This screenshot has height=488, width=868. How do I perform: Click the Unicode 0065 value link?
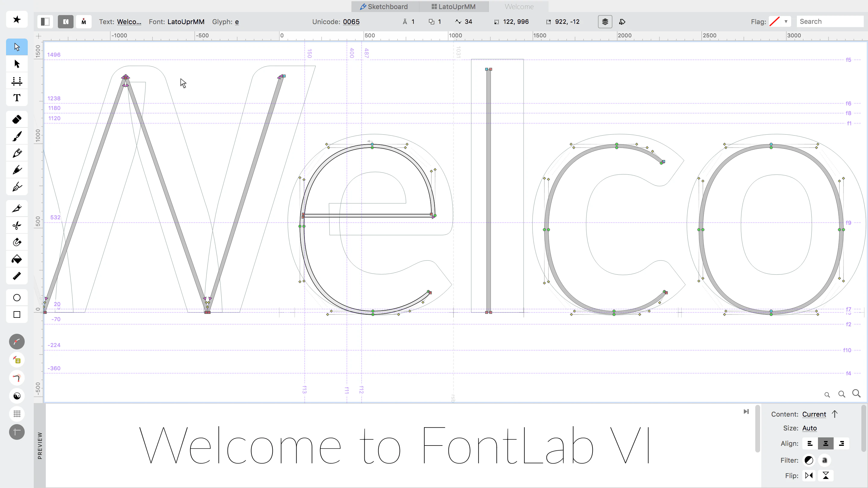click(x=351, y=22)
